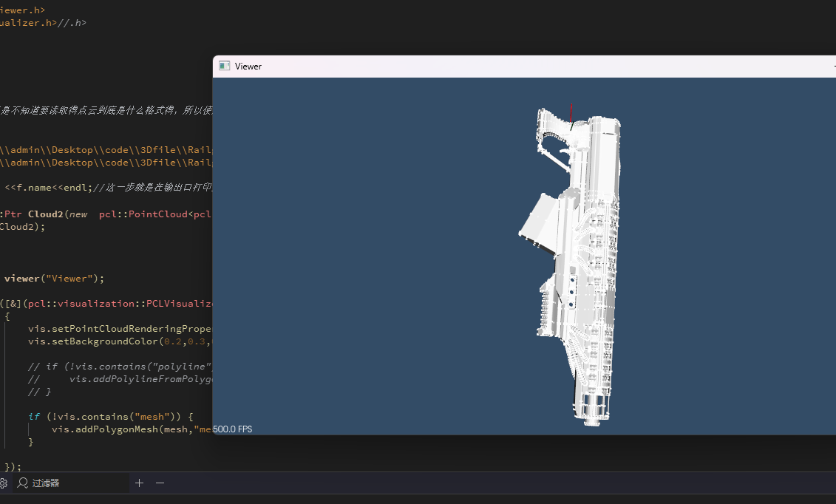Screen dimensions: 836x504
Task: Click the if (!vis.contains("mesh")) line
Action: pos(111,417)
